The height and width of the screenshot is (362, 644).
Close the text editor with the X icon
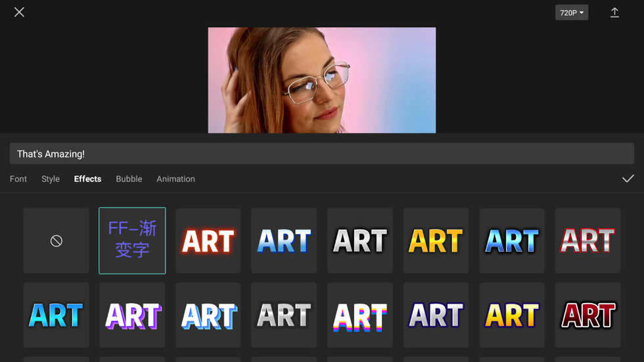(19, 12)
